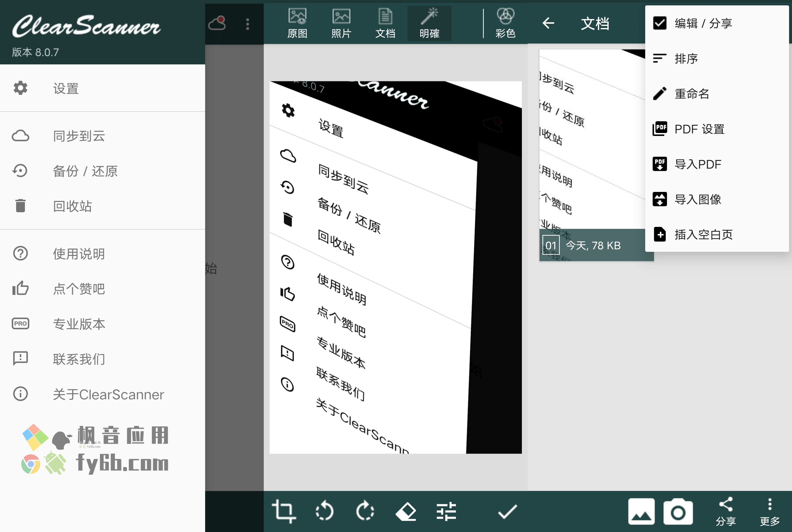Image resolution: width=792 pixels, height=532 pixels.
Task: Open the PRO version icon
Action: coord(20,324)
